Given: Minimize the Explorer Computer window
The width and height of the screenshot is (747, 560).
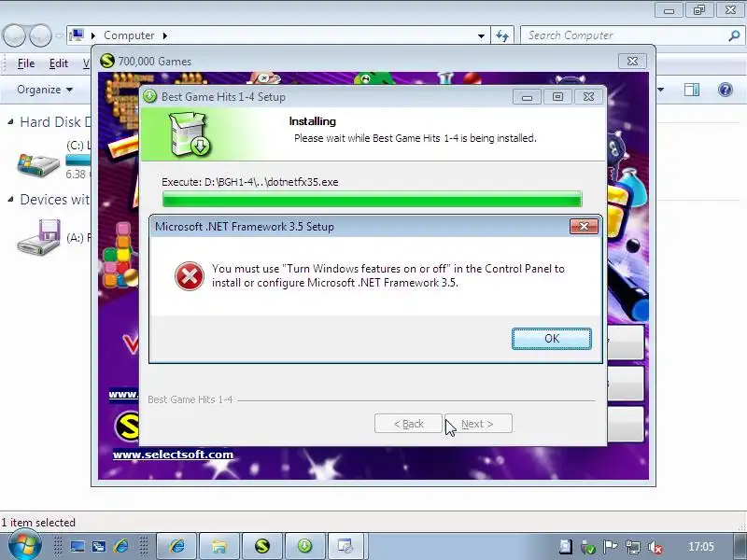Looking at the screenshot, I should click(x=669, y=10).
